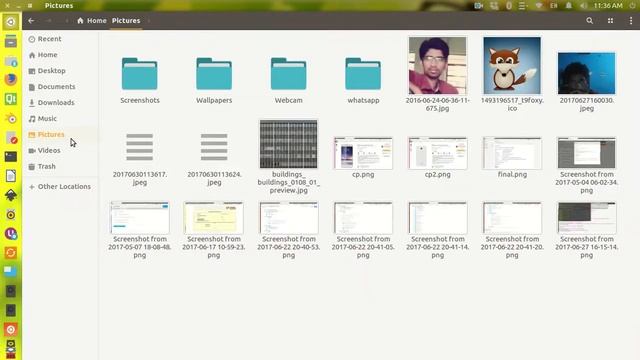Open the three-dot options menu
The image size is (640, 360).
631,20
